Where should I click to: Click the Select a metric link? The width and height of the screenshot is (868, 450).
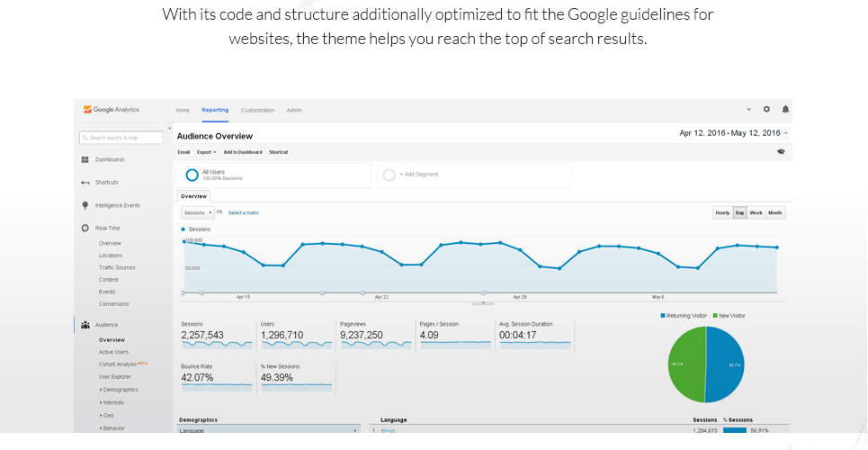244,212
